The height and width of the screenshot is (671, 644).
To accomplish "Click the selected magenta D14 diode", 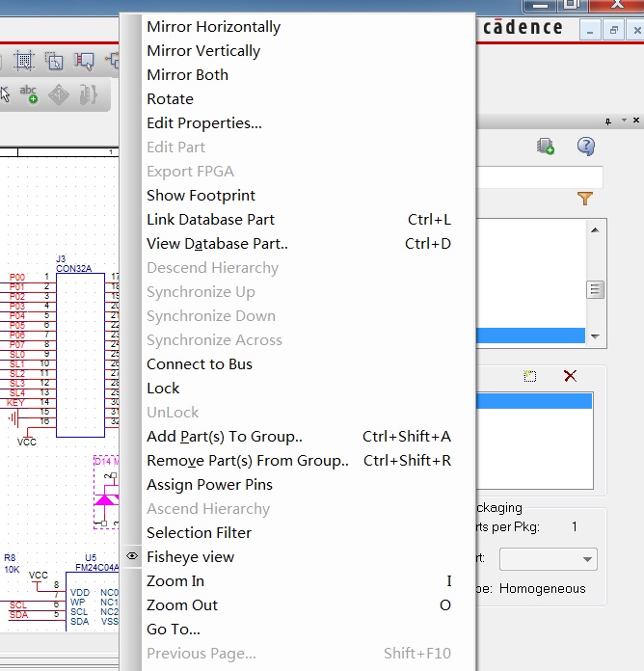I will (107, 492).
